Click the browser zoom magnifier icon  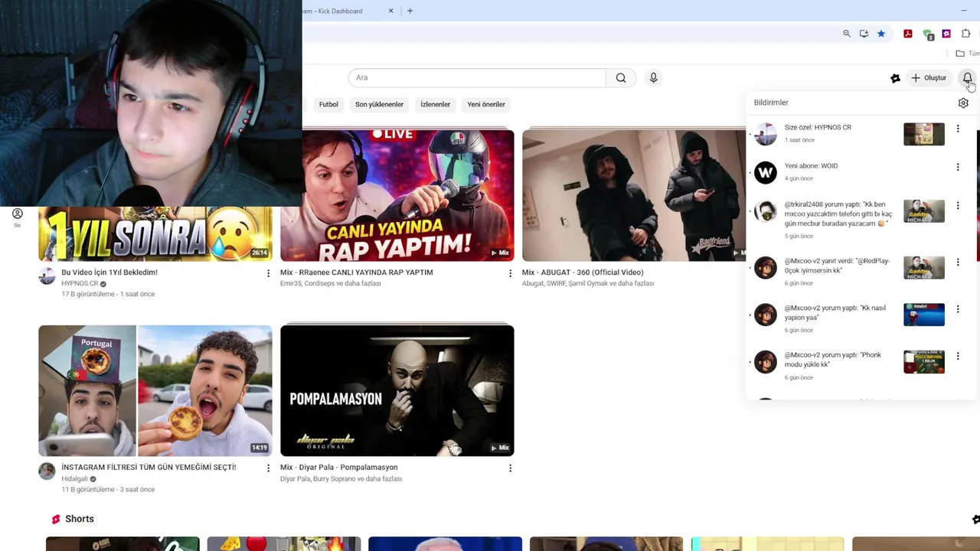click(x=847, y=34)
